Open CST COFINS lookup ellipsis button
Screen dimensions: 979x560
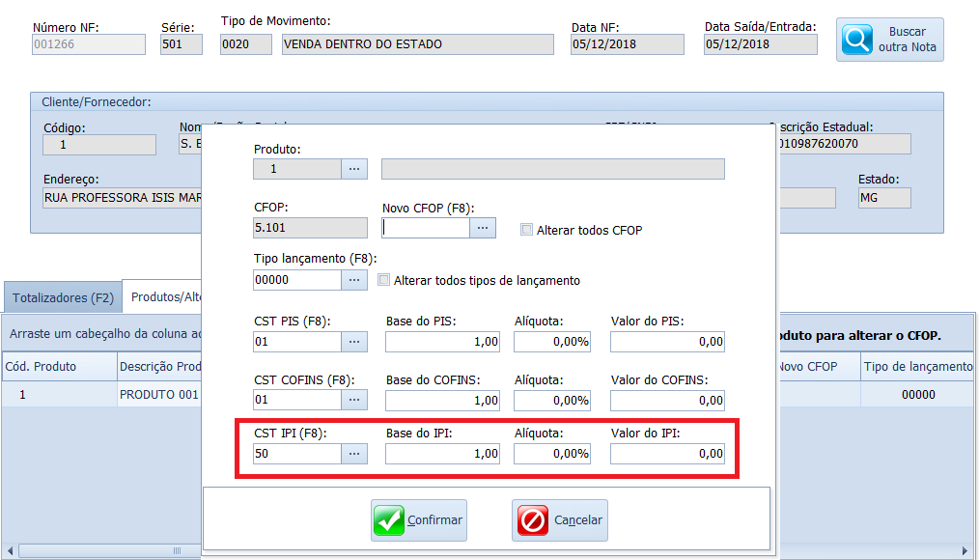pyautogui.click(x=354, y=400)
